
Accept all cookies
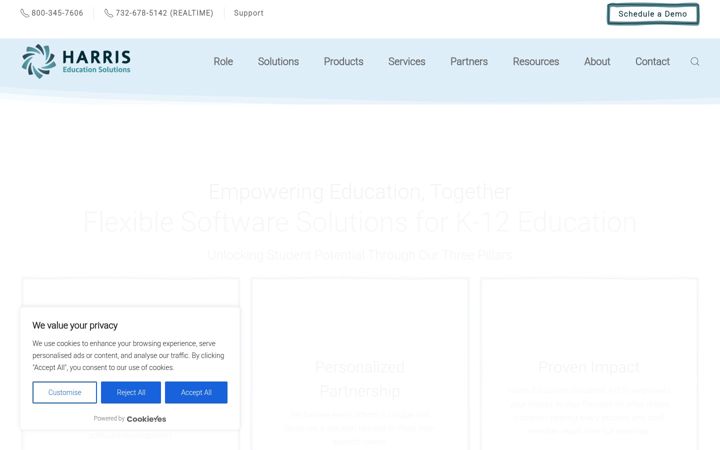click(196, 393)
